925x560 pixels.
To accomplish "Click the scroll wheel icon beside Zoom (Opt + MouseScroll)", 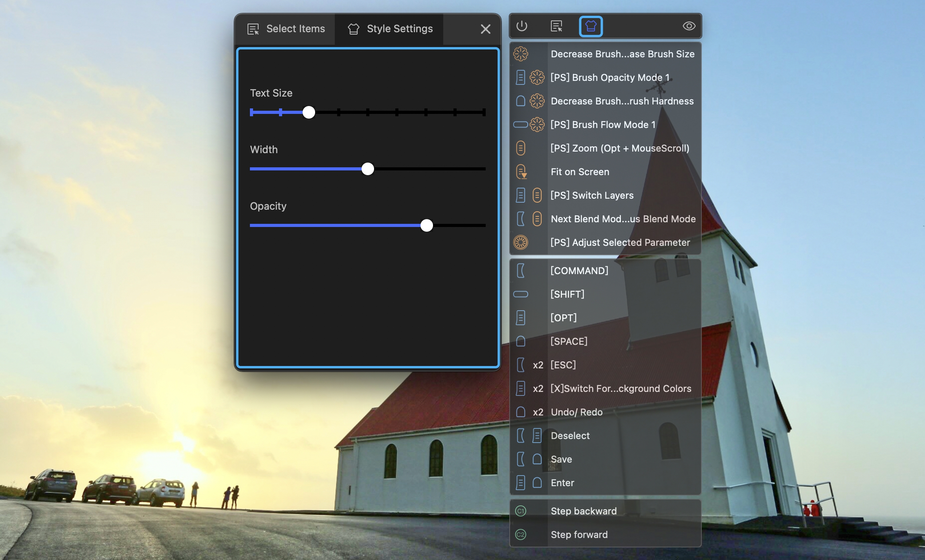I will click(x=521, y=148).
